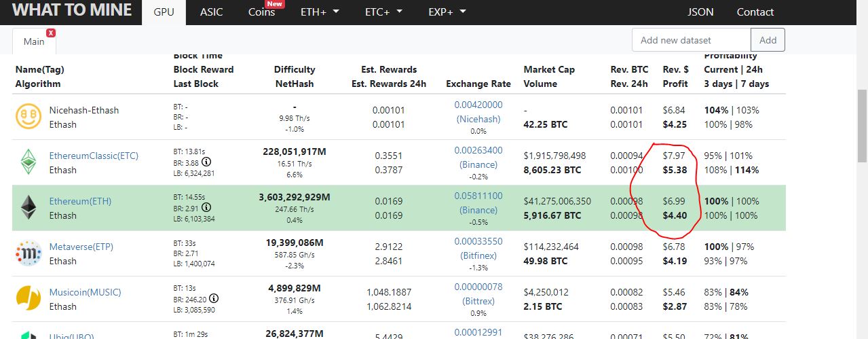Focus the Add new dataset field

691,40
